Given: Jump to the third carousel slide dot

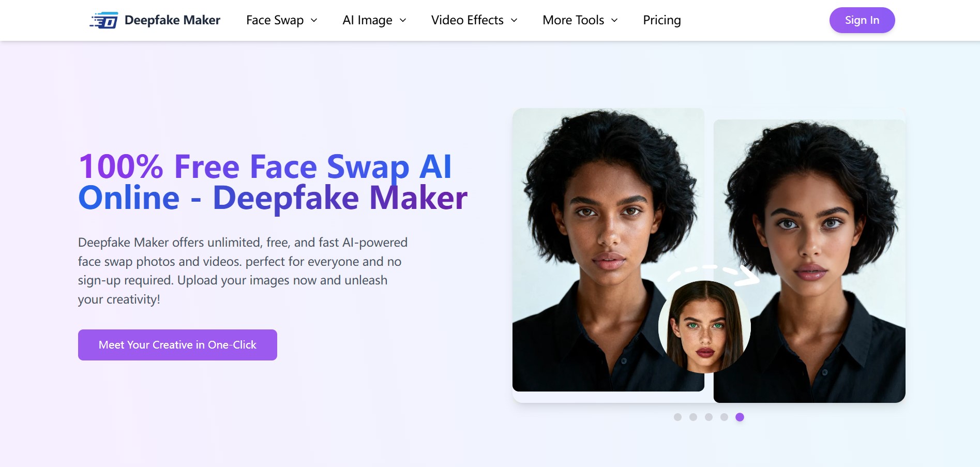Looking at the screenshot, I should click(708, 417).
